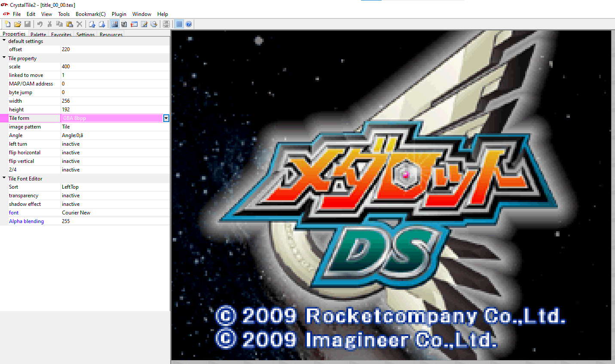Open the View menu
The image size is (615, 364).
click(46, 14)
